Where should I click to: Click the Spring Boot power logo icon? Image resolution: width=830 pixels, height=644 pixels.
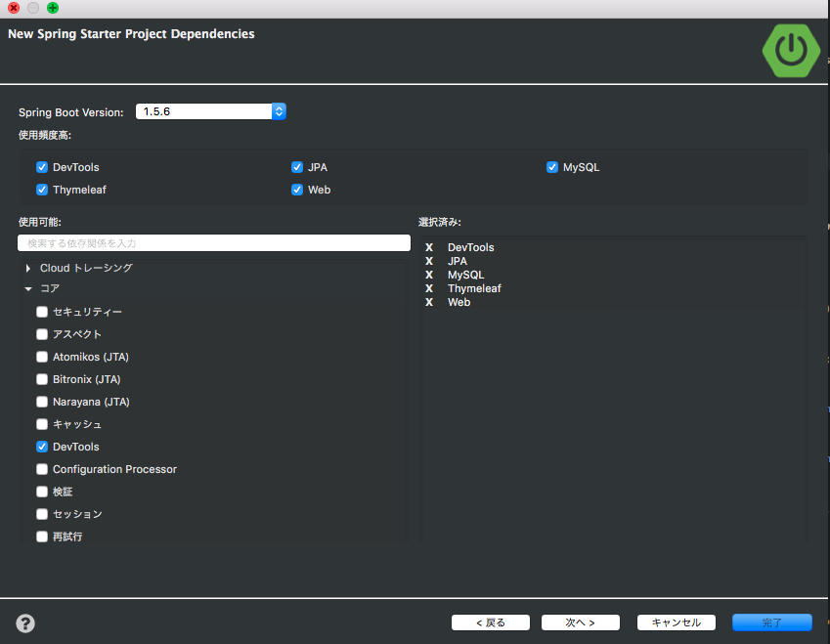pos(791,51)
